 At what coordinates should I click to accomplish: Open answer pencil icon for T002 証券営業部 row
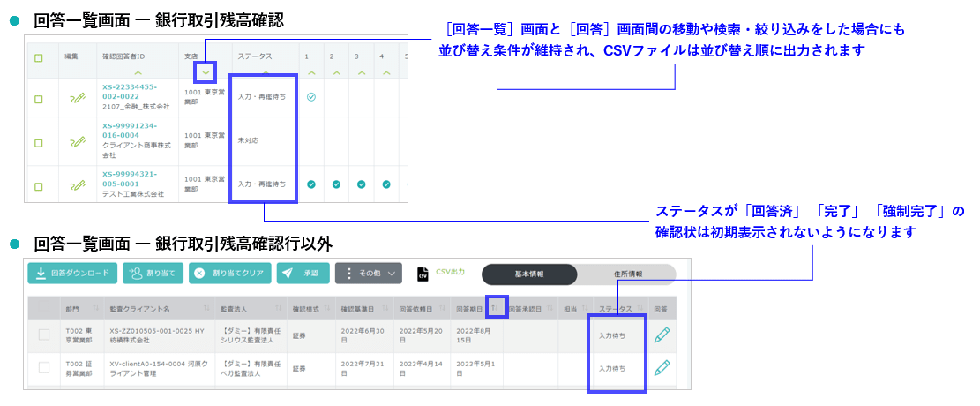click(x=662, y=368)
